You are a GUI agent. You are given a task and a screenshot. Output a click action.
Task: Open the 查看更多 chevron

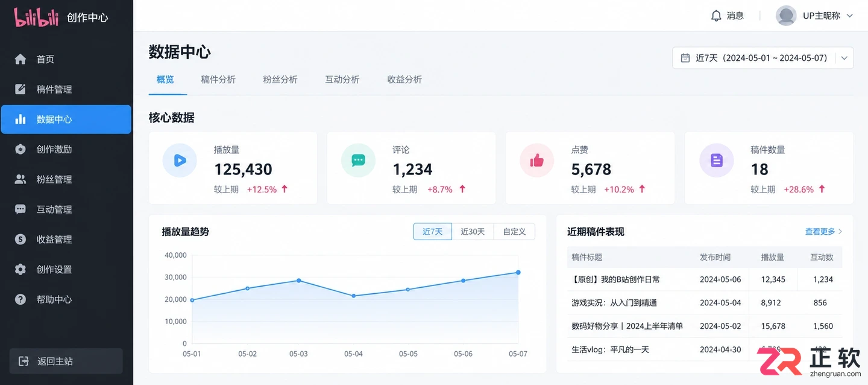pyautogui.click(x=840, y=232)
